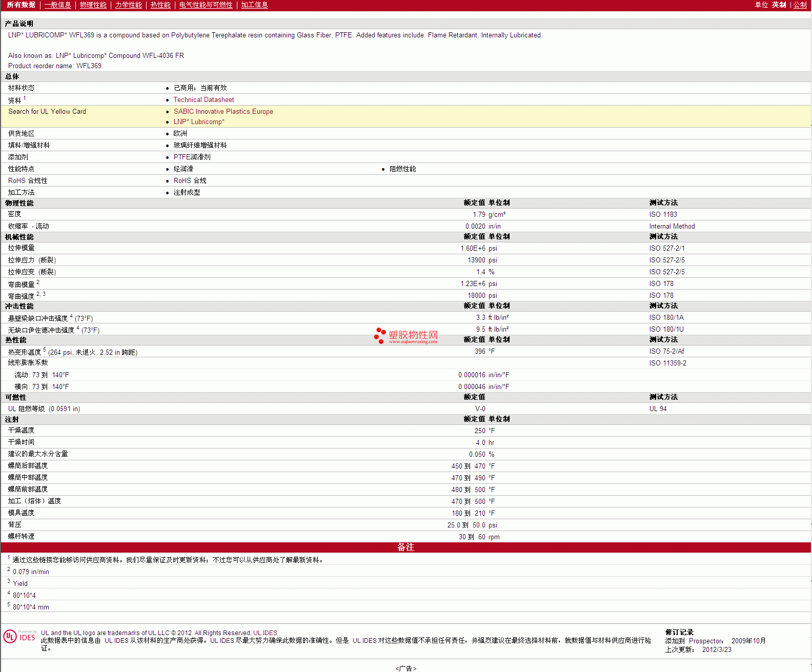
Task: Open ISO 11359-2 test method
Action: point(667,363)
